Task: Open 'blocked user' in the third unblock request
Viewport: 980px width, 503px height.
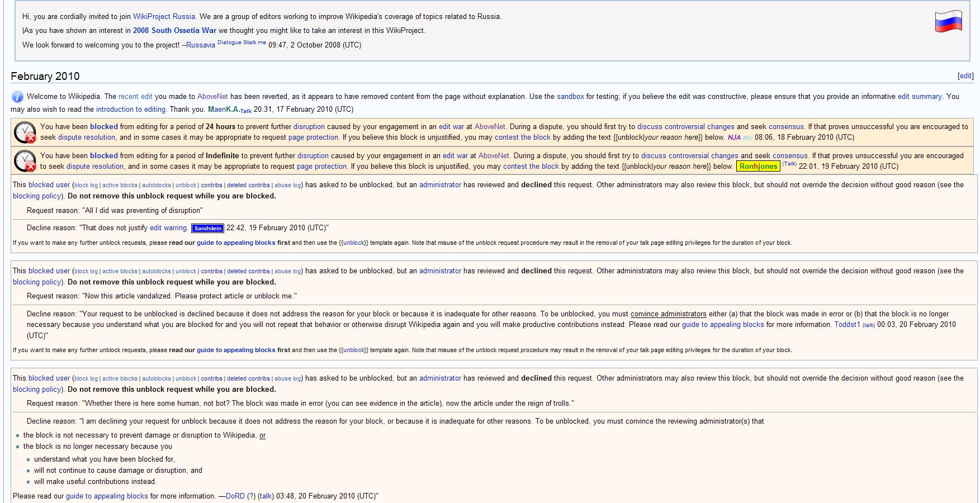Action: (49, 378)
